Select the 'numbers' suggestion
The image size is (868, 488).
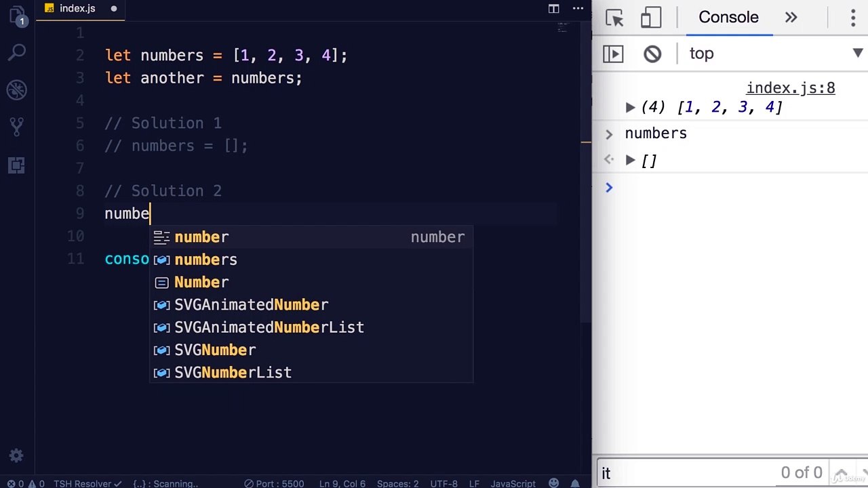[311, 260]
